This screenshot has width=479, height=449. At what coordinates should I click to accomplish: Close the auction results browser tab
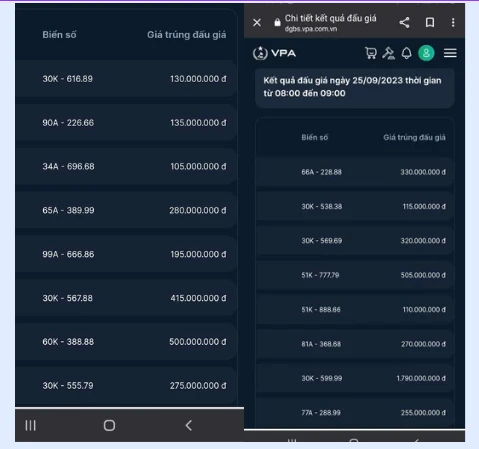(257, 23)
